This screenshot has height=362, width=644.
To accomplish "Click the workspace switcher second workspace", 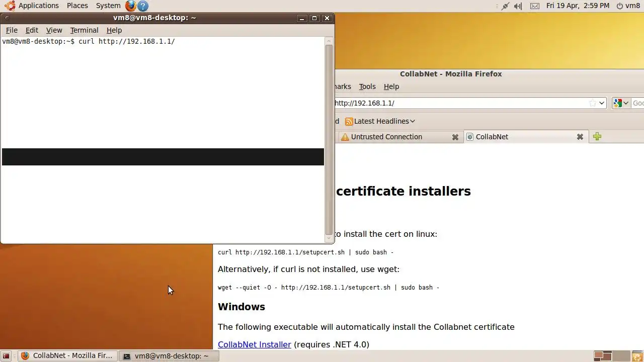I will coord(621,356).
